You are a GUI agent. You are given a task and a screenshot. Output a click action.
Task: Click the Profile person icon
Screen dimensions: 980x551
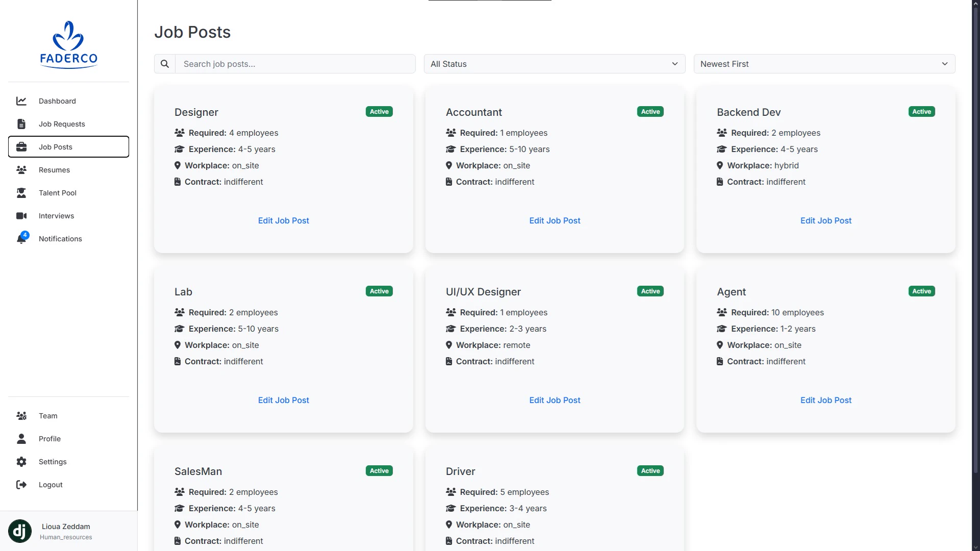(x=21, y=439)
